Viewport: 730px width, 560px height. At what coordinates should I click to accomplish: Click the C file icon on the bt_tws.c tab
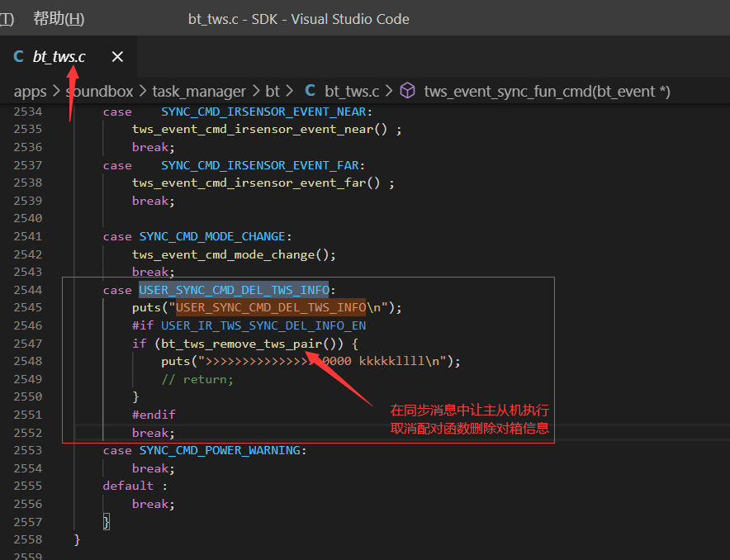(19, 57)
